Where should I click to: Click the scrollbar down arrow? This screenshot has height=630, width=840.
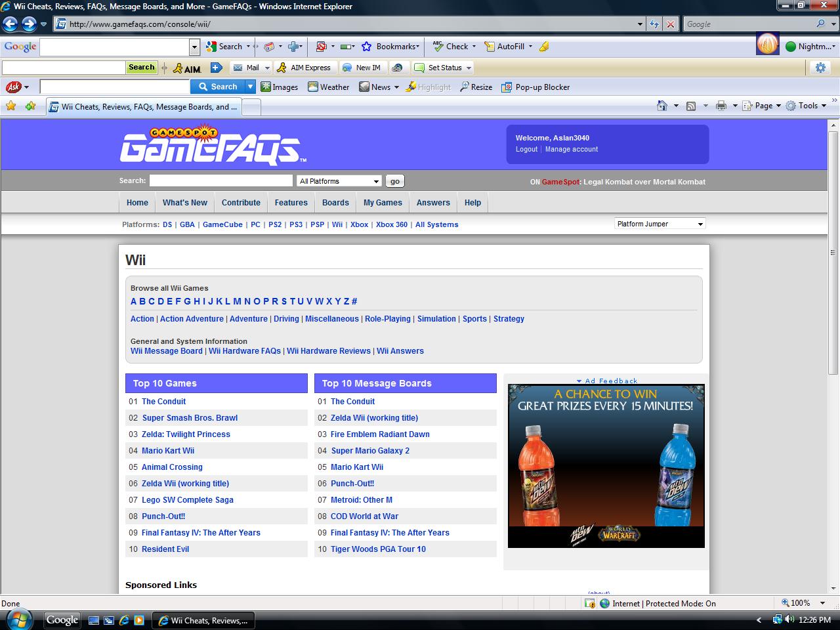coord(833,588)
